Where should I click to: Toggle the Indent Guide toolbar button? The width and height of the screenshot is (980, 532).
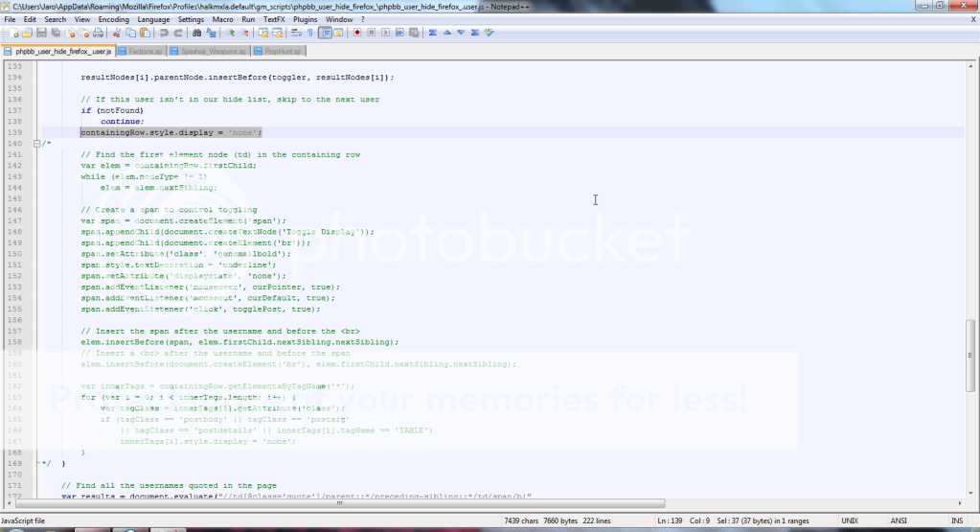(x=325, y=33)
